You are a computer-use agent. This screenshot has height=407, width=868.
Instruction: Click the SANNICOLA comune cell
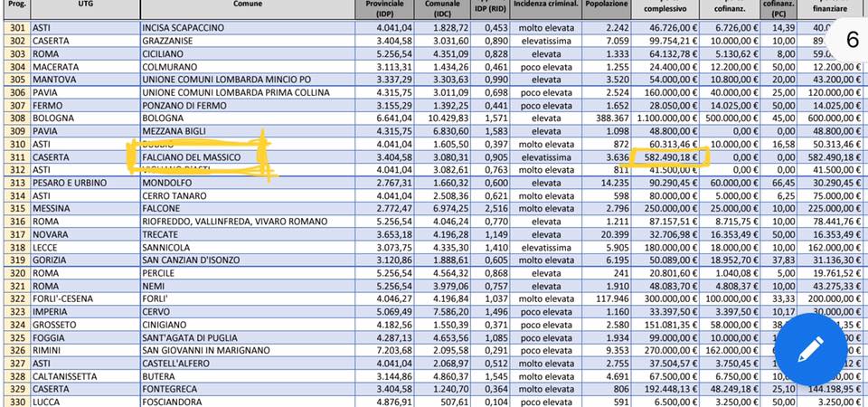click(x=248, y=248)
